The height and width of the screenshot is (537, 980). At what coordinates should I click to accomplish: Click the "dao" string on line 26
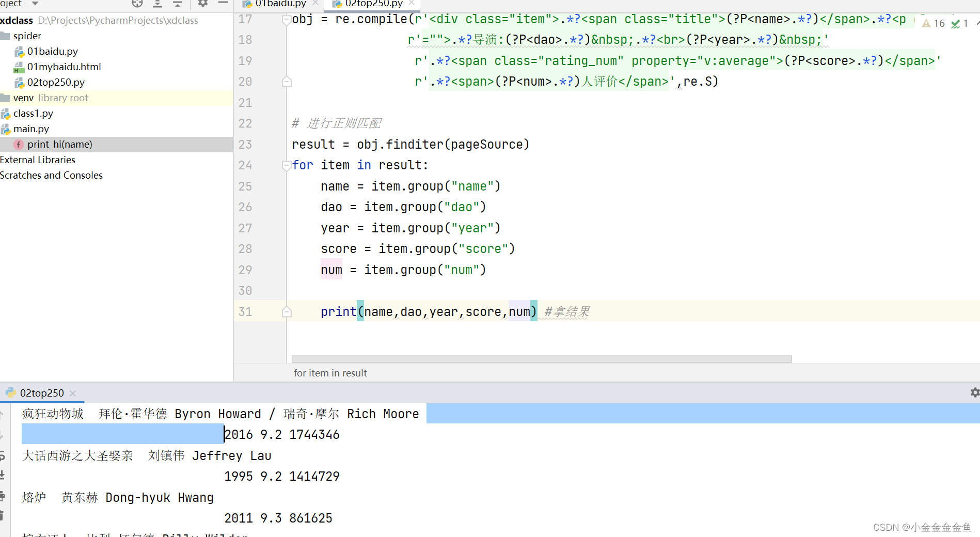(x=462, y=207)
